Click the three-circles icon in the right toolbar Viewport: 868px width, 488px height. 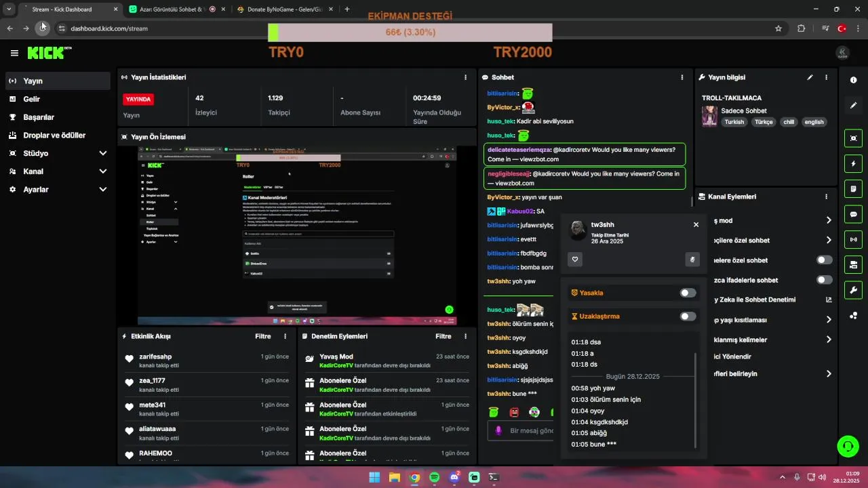coord(853,315)
